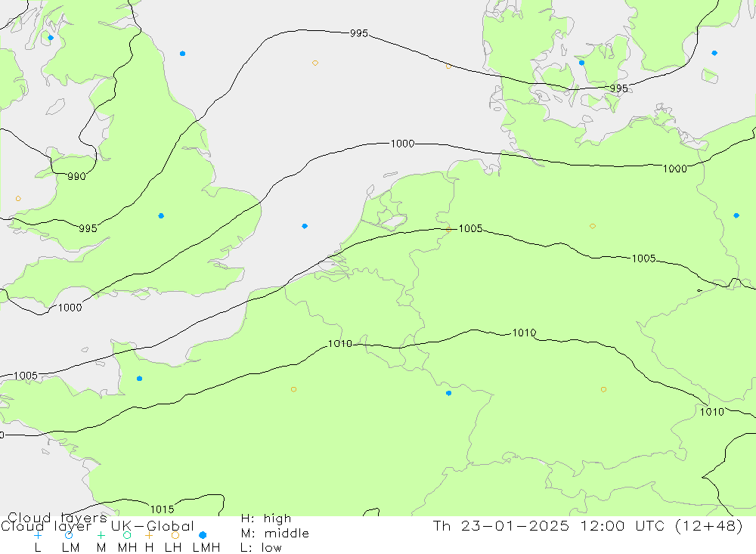Click the 1005 label in the western Channel
This screenshot has height=554, width=756.
click(26, 376)
